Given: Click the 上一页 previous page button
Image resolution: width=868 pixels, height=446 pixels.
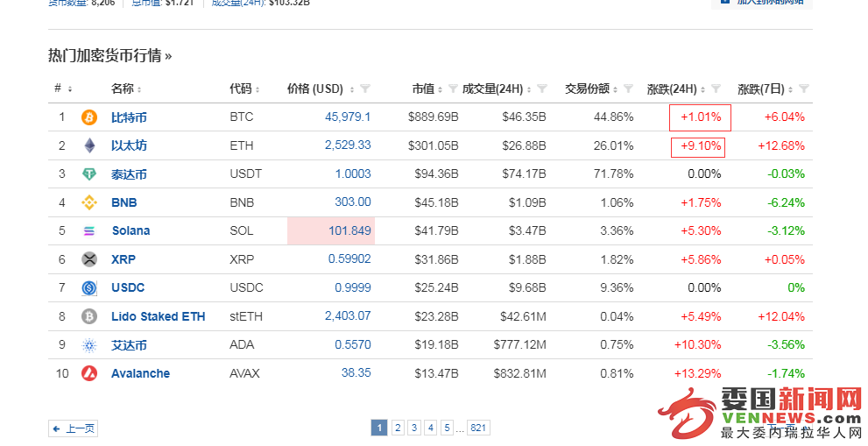Looking at the screenshot, I should (73, 428).
